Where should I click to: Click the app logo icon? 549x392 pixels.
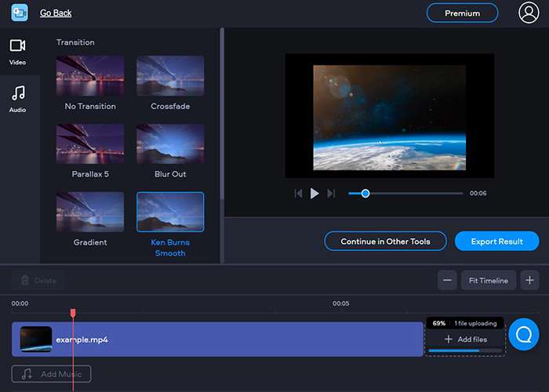pos(20,13)
